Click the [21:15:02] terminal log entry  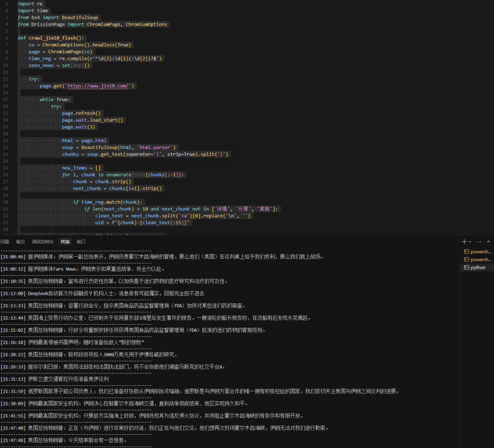click(133, 330)
